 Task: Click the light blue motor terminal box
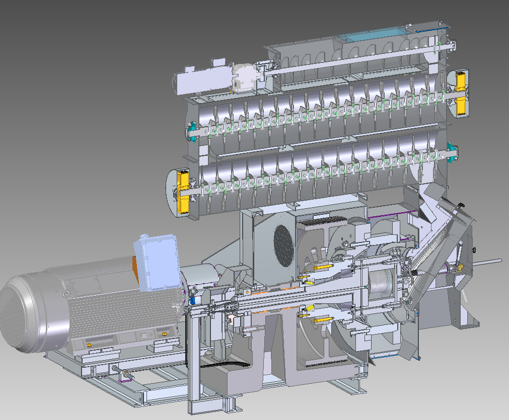click(155, 264)
